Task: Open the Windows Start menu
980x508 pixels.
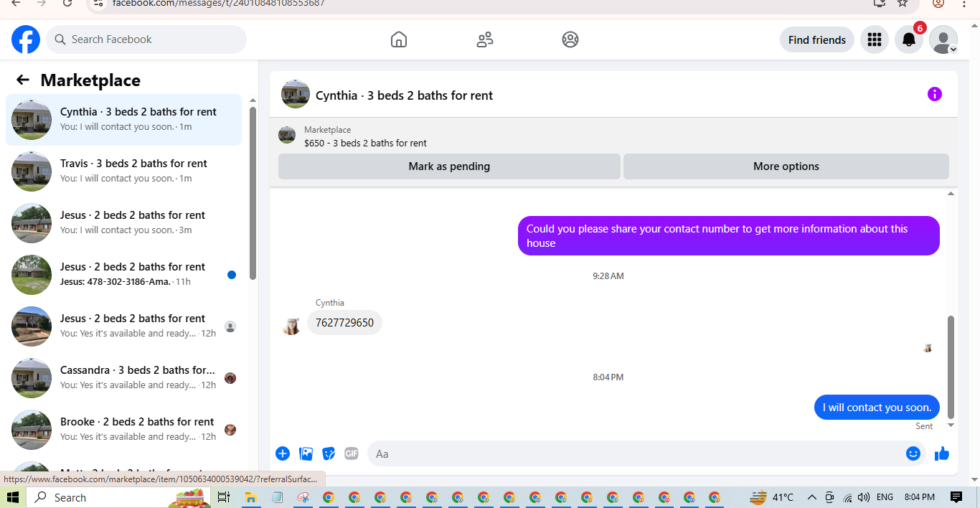Action: (13, 497)
